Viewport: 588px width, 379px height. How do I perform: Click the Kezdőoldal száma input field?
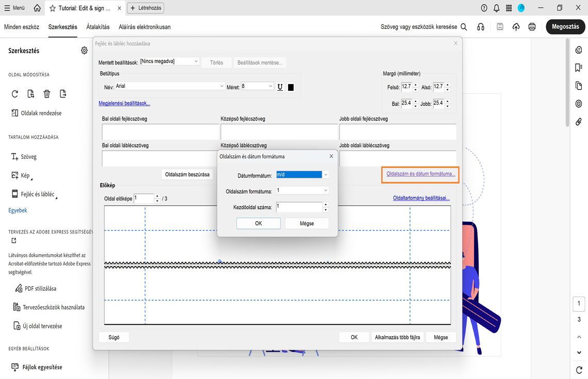coord(299,207)
